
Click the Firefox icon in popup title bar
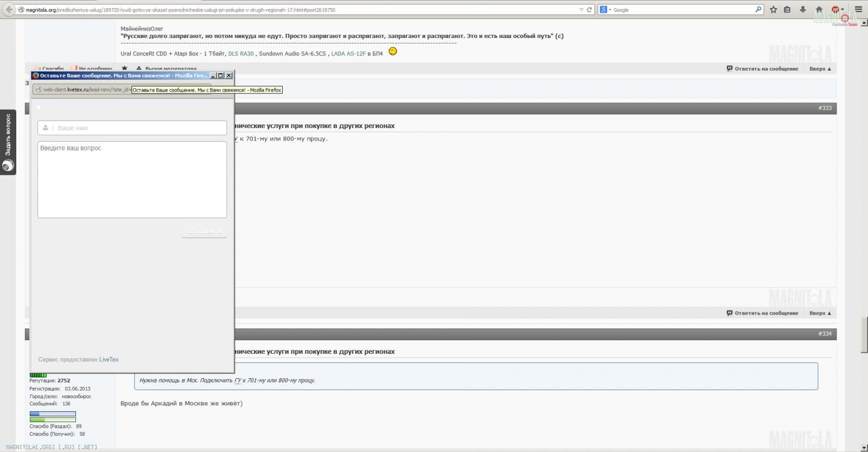[36, 75]
